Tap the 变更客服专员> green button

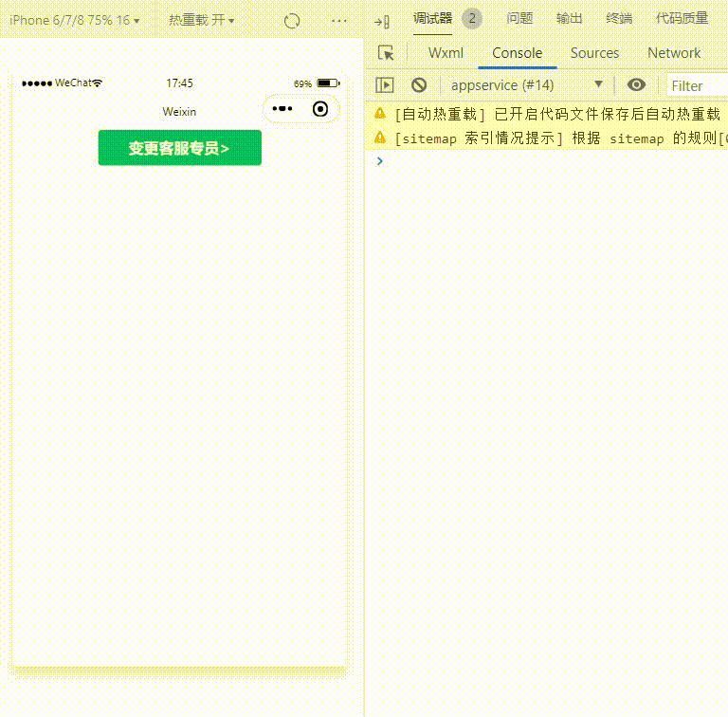pyautogui.click(x=180, y=148)
